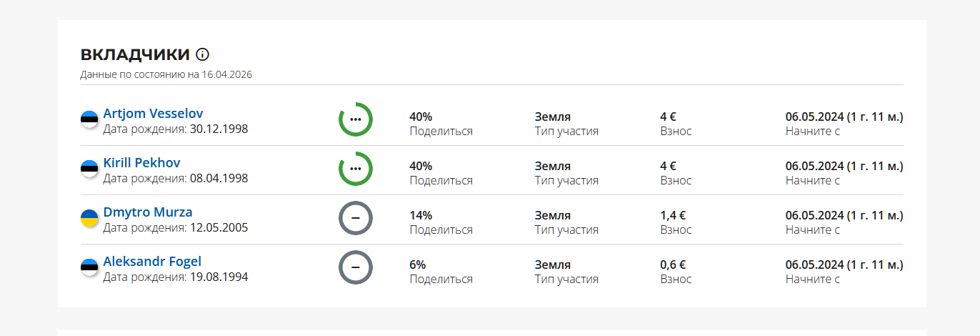The height and width of the screenshot is (336, 980).
Task: Click the ВКЛАДЧИКИ section heading
Action: 135,54
